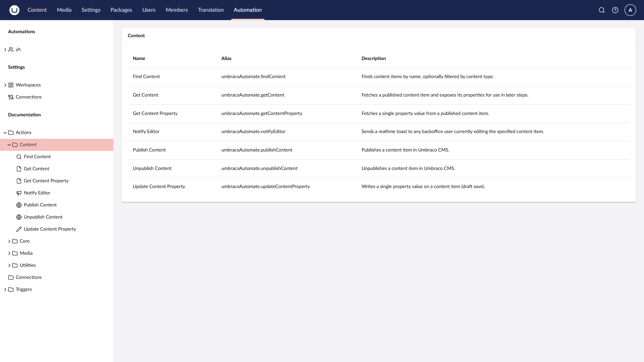Select the Automation section tab

(x=248, y=10)
